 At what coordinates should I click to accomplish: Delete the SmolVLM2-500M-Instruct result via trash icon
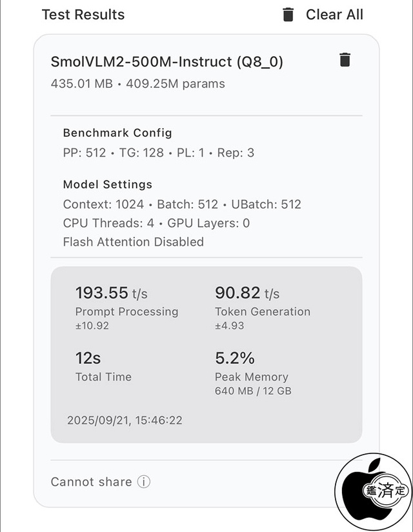(345, 59)
